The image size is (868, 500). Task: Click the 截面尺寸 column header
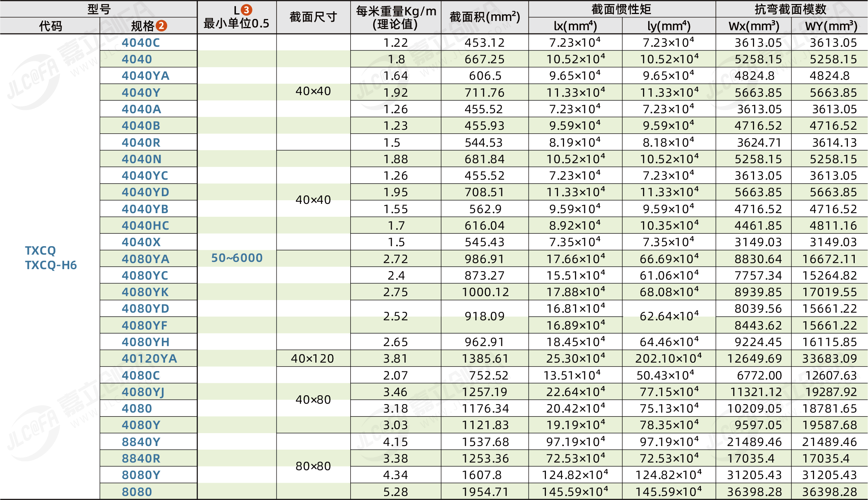pyautogui.click(x=313, y=17)
